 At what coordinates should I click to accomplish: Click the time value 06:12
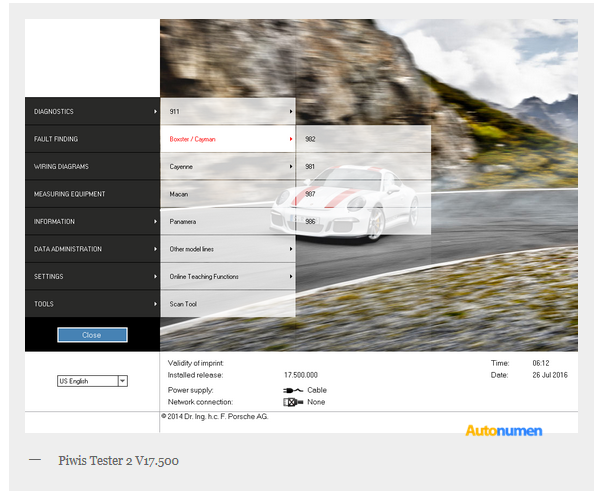pos(541,363)
